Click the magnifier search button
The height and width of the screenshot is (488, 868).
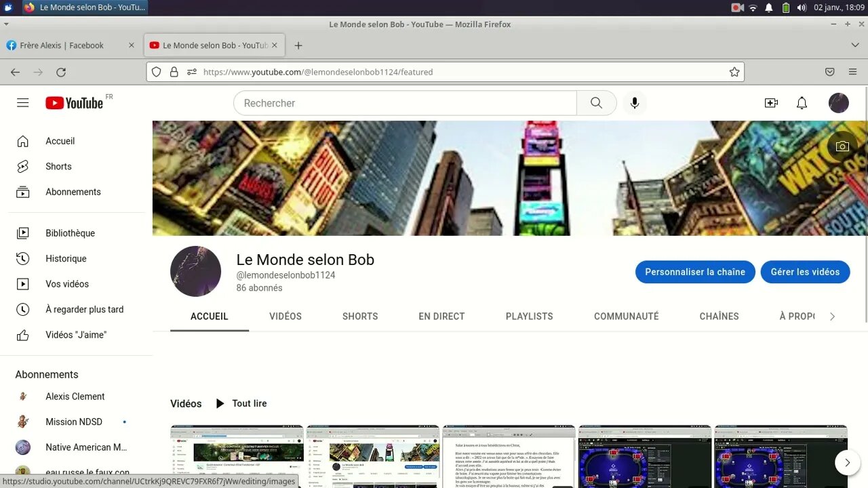pyautogui.click(x=596, y=103)
